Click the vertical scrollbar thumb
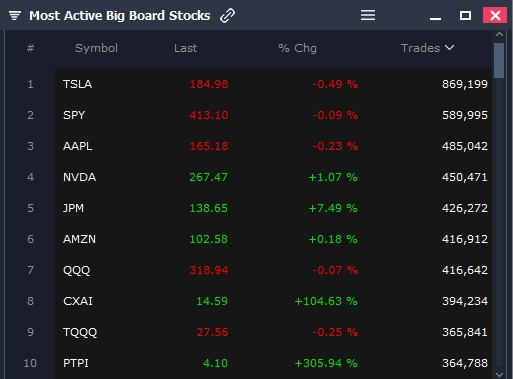 click(499, 60)
